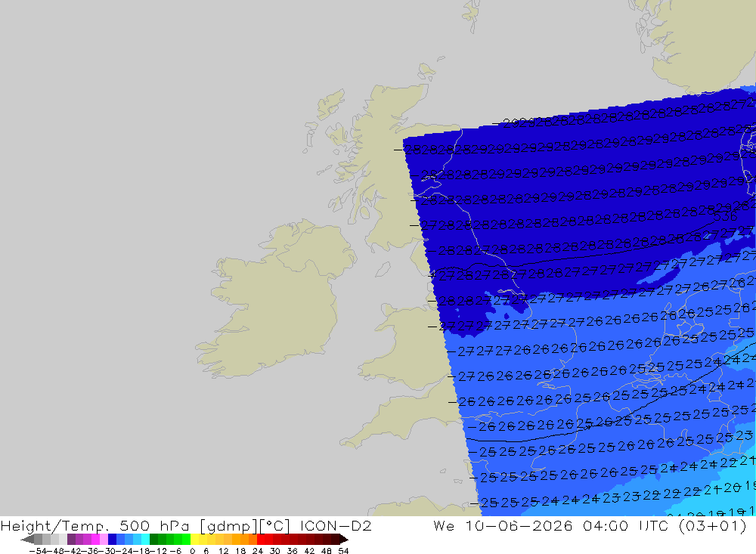Click the '0' scale value
This screenshot has width=756, height=554.
[192, 551]
